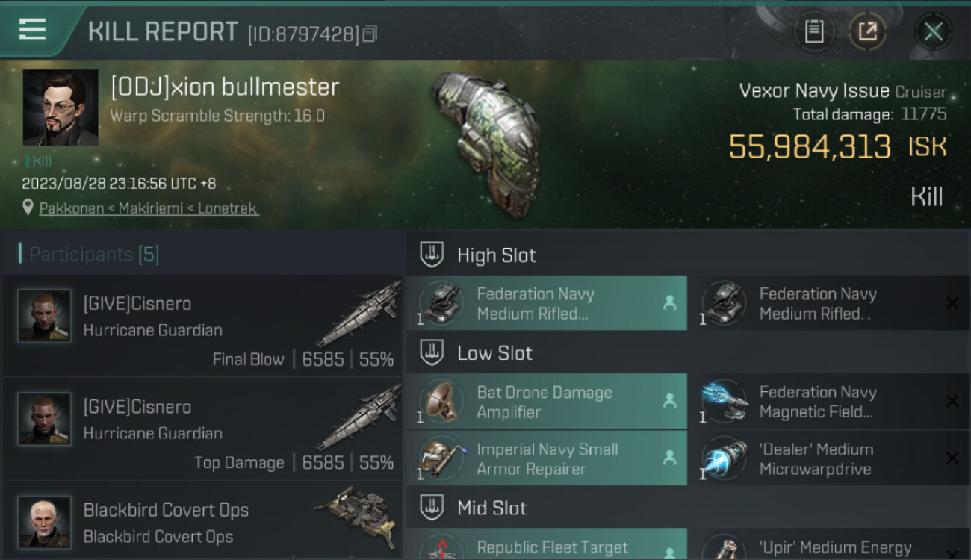Screen dimensions: 971x560
Task: Open xion bullmester character portrait
Action: click(x=61, y=108)
